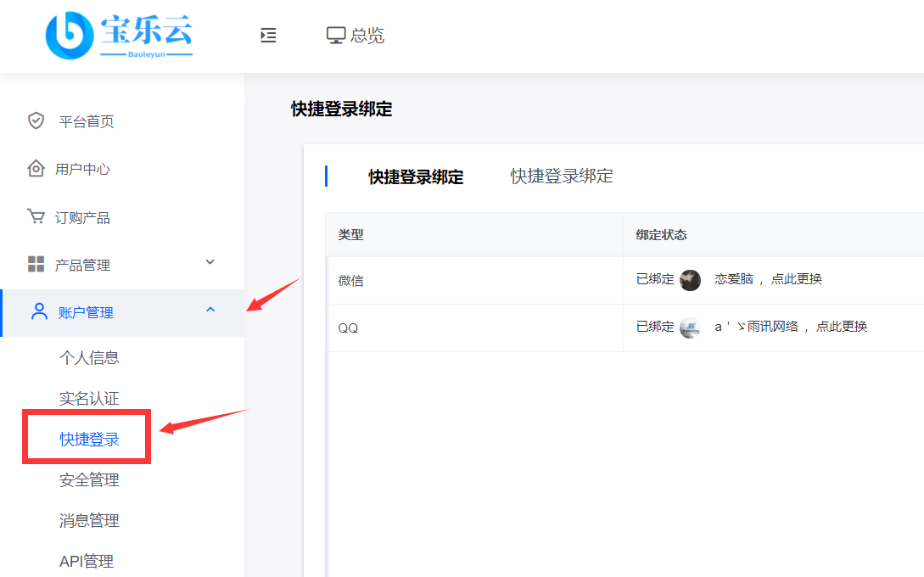
Task: Select 快捷登录 in the sidebar
Action: point(89,440)
